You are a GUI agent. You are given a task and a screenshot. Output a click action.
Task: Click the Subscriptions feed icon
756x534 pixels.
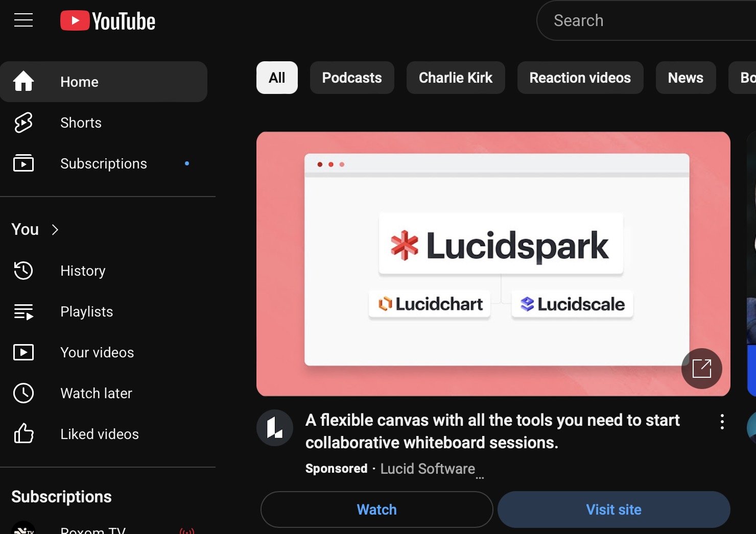pyautogui.click(x=23, y=163)
